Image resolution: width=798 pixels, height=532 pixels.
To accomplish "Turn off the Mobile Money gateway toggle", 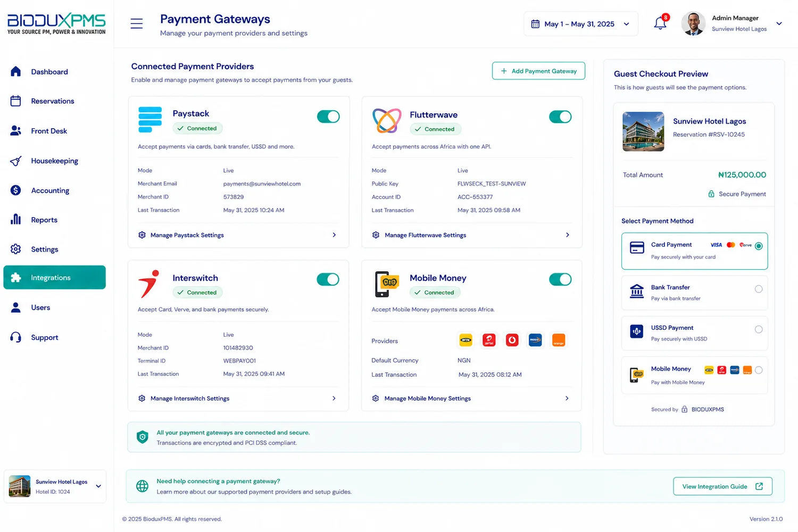I will click(x=560, y=279).
